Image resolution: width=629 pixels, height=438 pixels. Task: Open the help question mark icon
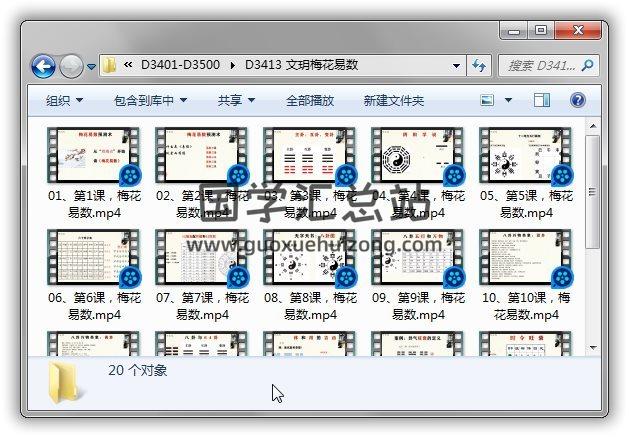coord(577,100)
